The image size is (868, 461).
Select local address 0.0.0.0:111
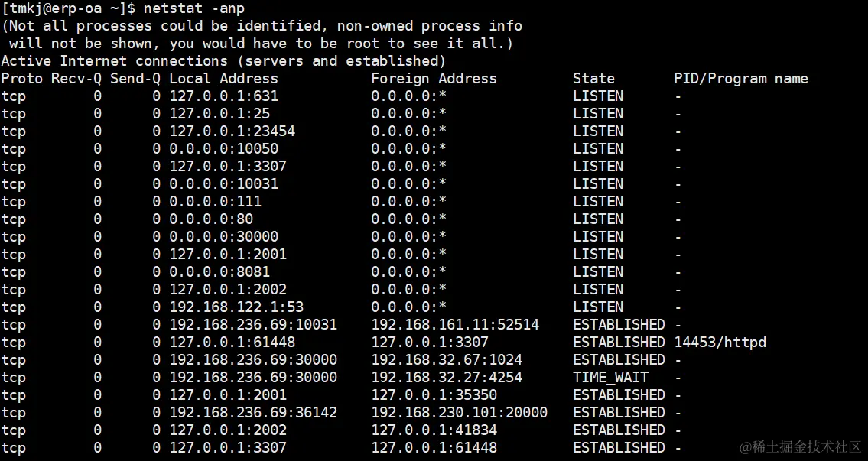click(216, 201)
